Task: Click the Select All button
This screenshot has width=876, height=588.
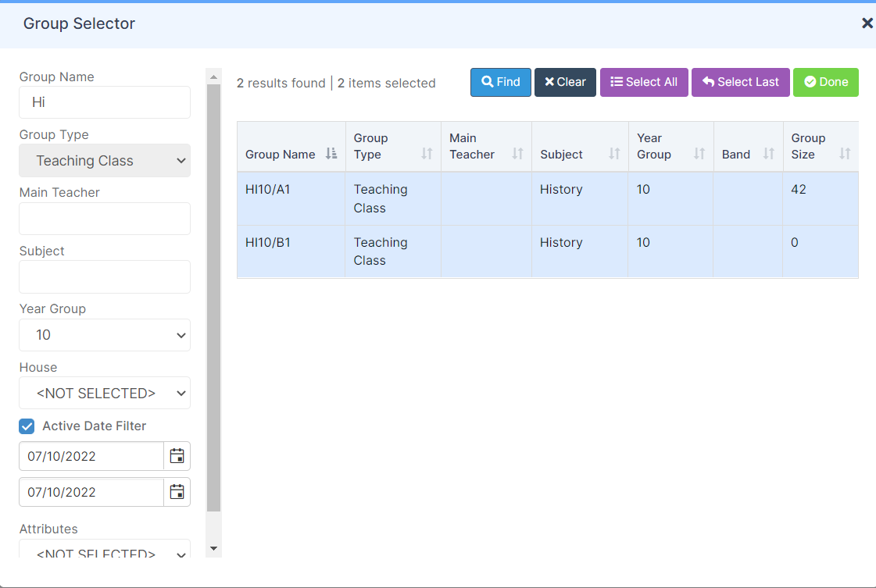Action: pos(643,82)
